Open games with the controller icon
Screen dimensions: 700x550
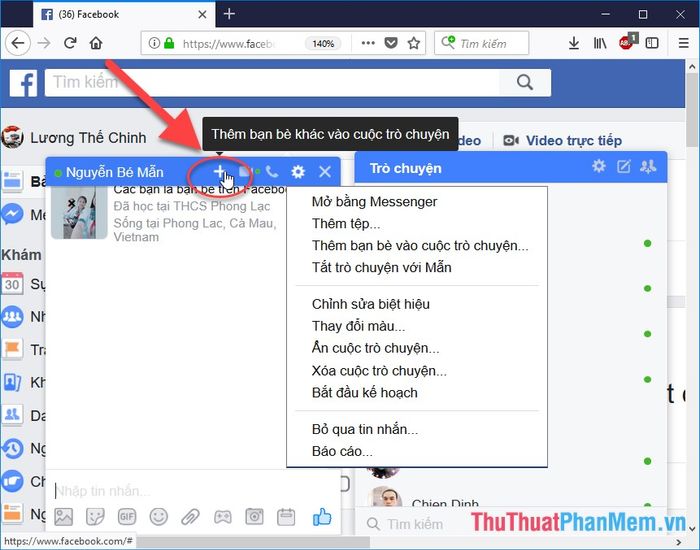coord(222,517)
